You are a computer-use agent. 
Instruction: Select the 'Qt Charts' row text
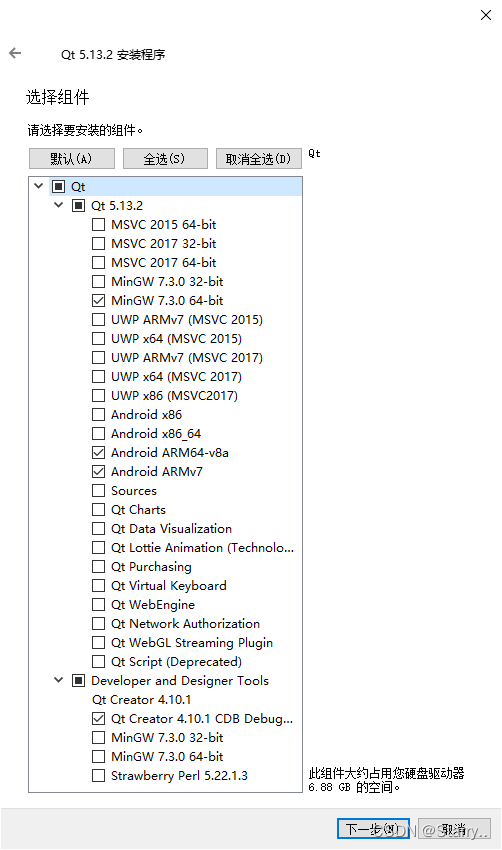tap(138, 510)
